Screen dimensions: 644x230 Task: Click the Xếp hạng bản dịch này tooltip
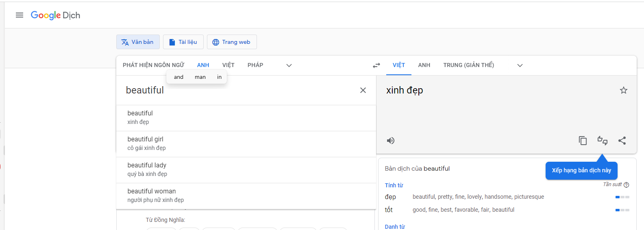click(x=581, y=170)
